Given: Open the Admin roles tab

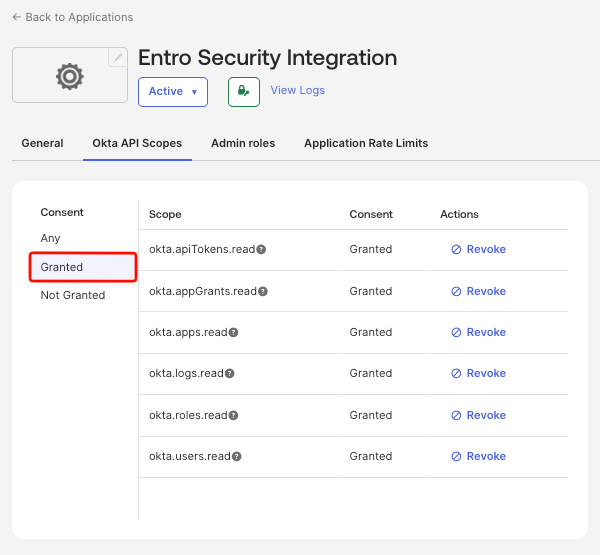Looking at the screenshot, I should click(x=243, y=143).
